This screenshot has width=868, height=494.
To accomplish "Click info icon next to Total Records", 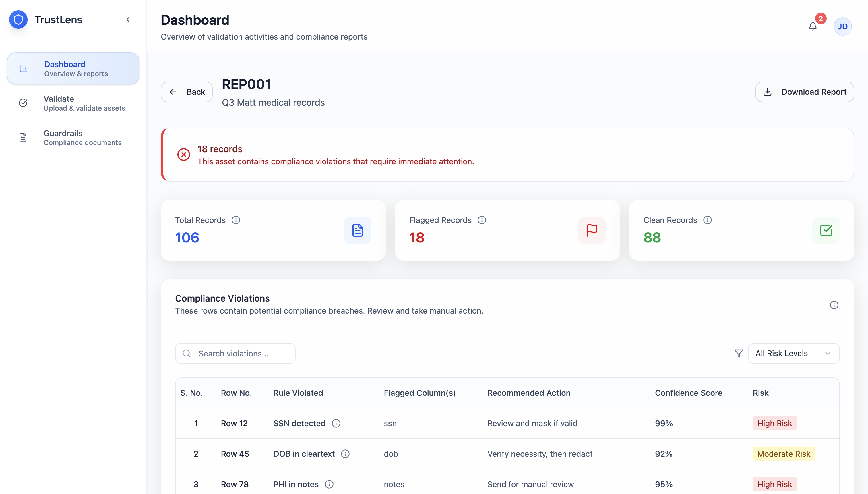I will 236,220.
